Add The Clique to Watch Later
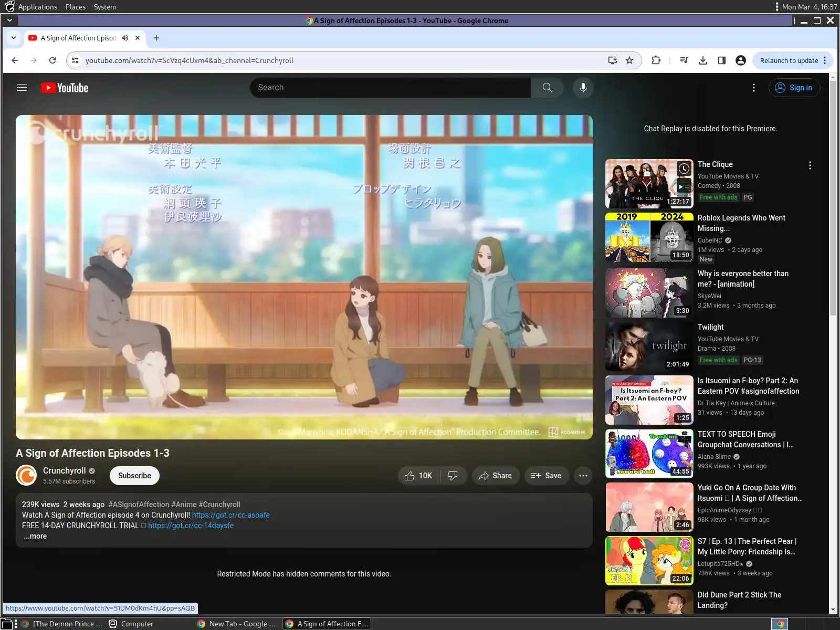The image size is (840, 630). click(684, 169)
